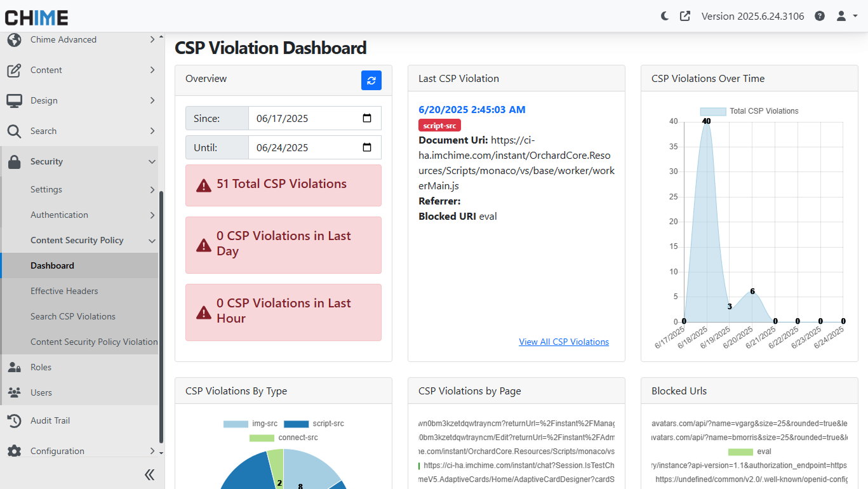
Task: Click the 40 data point on chart
Action: [706, 121]
